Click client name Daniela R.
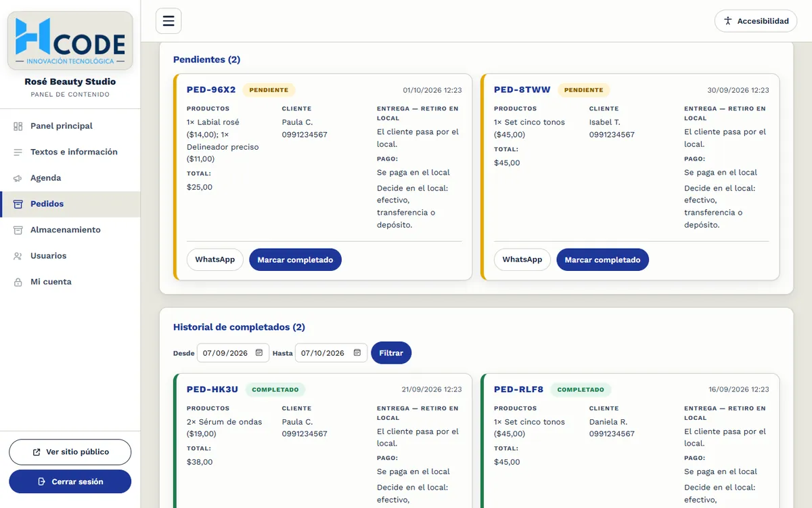Screen dimensions: 812x508 [x=608, y=422]
